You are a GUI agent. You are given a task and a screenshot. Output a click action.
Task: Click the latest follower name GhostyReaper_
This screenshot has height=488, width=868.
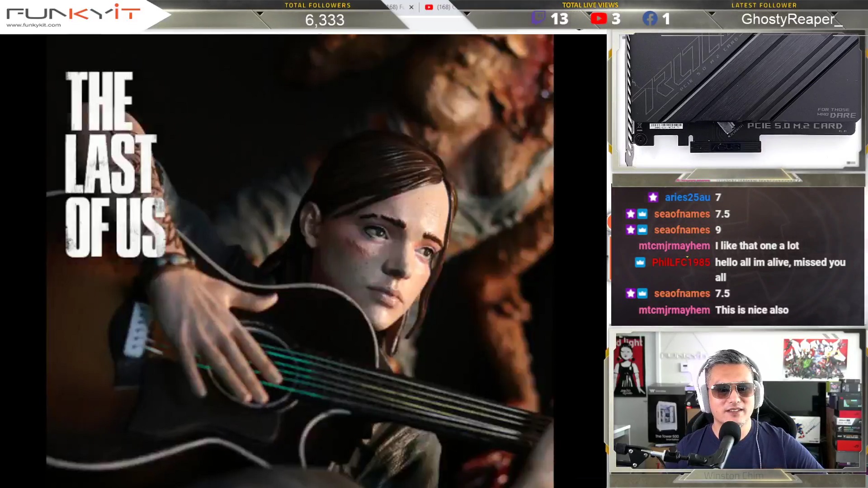pyautogui.click(x=792, y=19)
